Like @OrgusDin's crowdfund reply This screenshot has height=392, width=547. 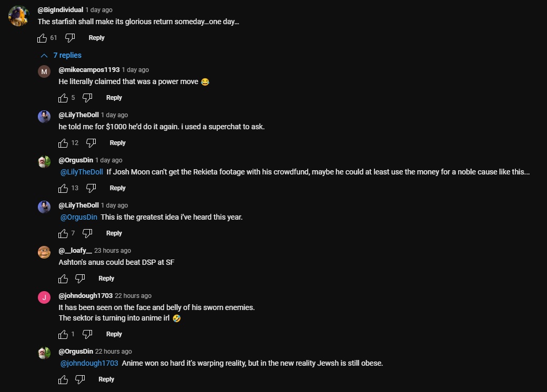point(63,188)
